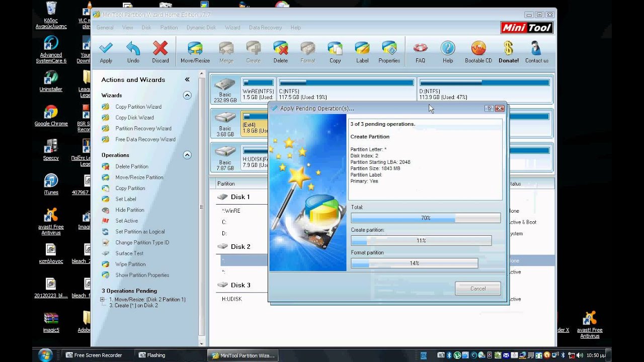
Task: Collapse the Wizards section
Action: coord(187,95)
